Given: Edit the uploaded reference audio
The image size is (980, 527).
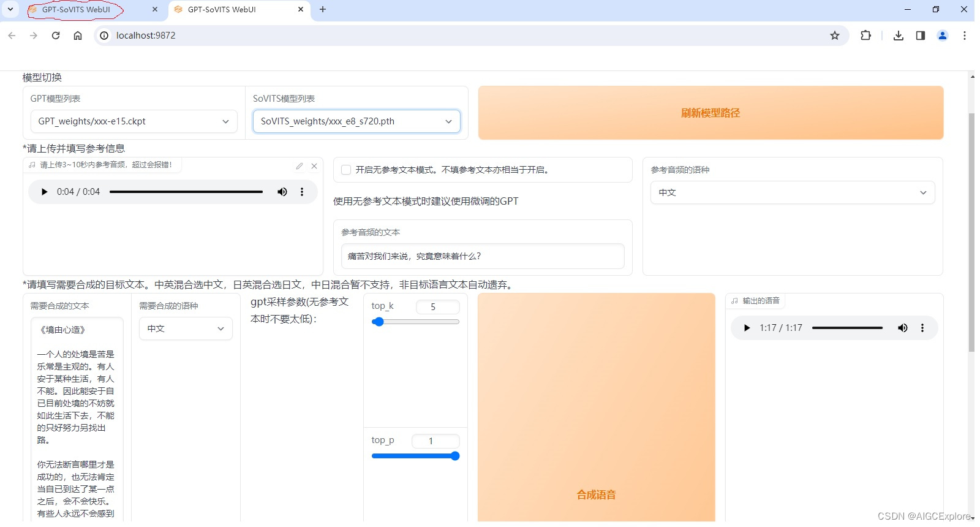Looking at the screenshot, I should click(x=300, y=166).
